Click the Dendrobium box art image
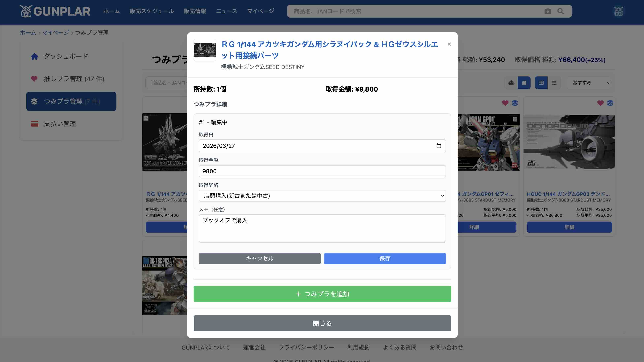The image size is (644, 362). pyautogui.click(x=569, y=142)
